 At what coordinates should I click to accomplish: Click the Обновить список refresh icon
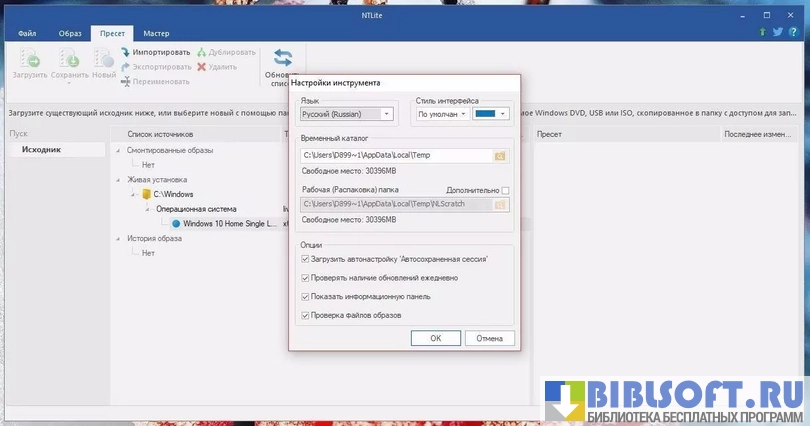coord(283,57)
